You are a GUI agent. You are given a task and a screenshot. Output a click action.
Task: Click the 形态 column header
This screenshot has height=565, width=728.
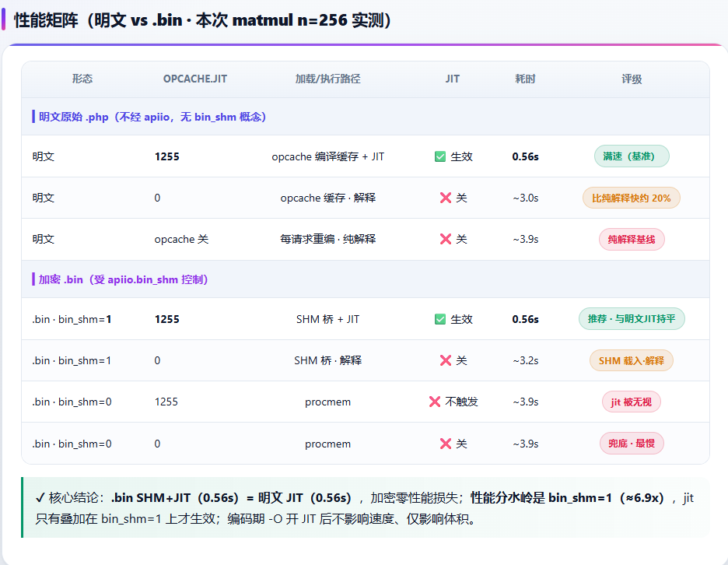click(82, 79)
